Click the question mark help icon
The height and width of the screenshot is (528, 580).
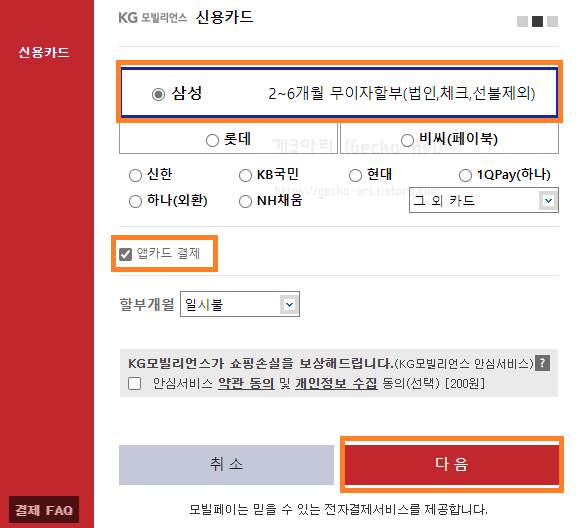coord(543,363)
